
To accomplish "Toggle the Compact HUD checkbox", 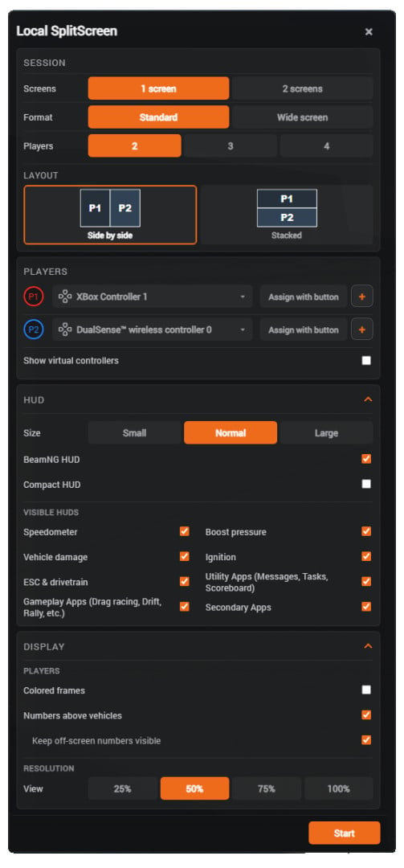I will (366, 484).
